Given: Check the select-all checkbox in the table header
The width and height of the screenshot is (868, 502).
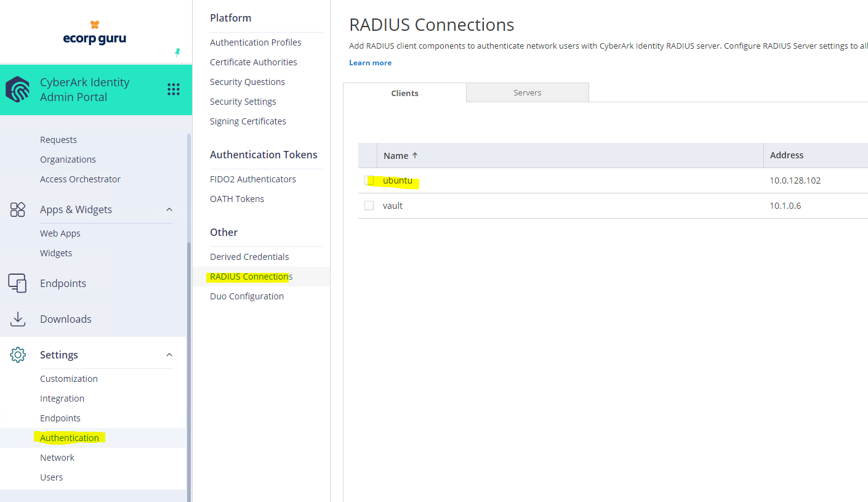Looking at the screenshot, I should coord(368,155).
